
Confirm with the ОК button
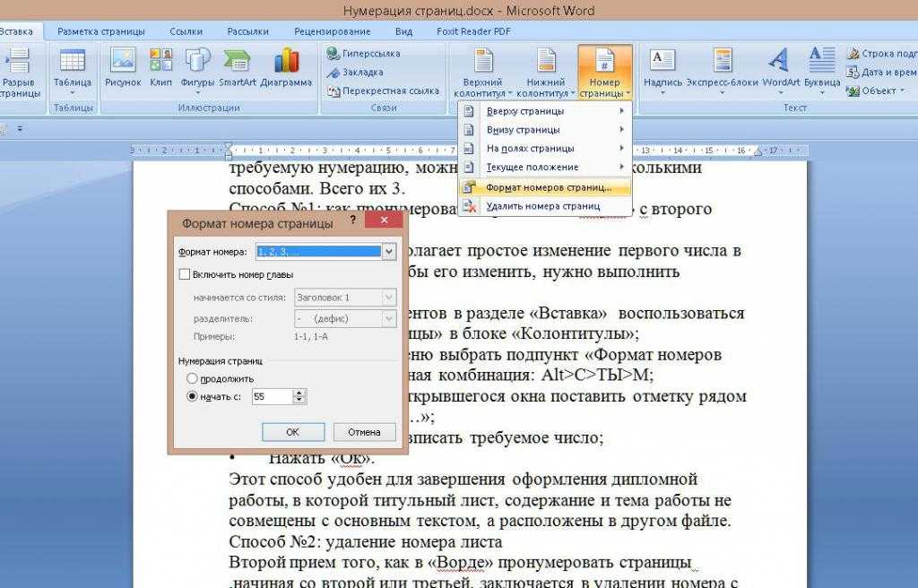click(x=293, y=432)
